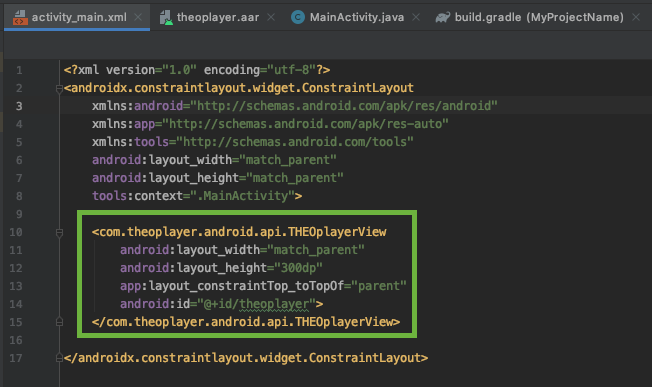Screen dimensions: 652x387
Task: Click the res-auto schema URL string
Action: click(305, 123)
